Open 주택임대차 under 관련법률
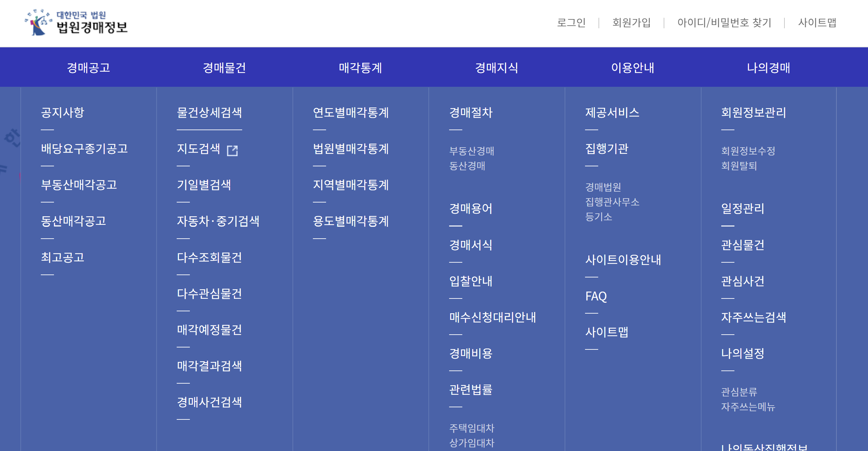Image resolution: width=868 pixels, height=451 pixels. (472, 428)
